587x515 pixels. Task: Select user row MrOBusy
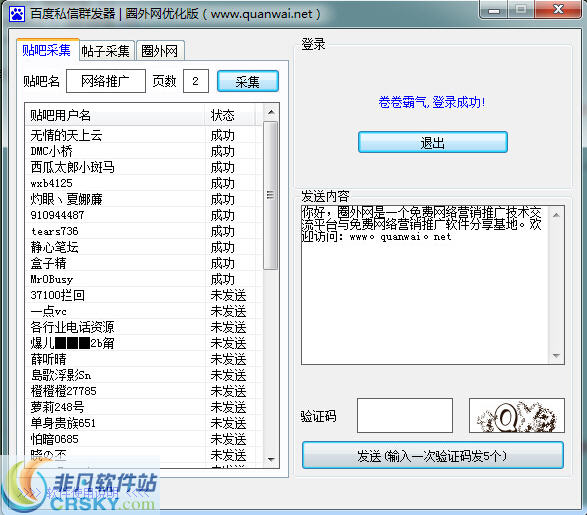144,279
